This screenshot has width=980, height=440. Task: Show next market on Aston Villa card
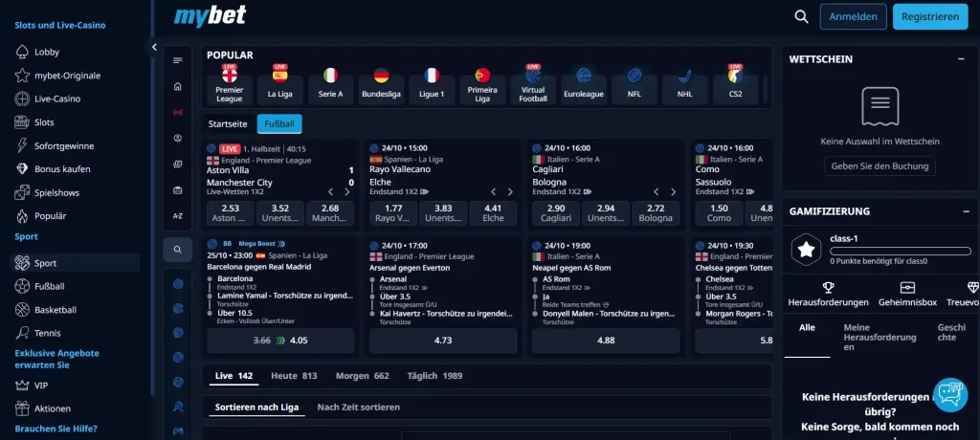pos(347,192)
